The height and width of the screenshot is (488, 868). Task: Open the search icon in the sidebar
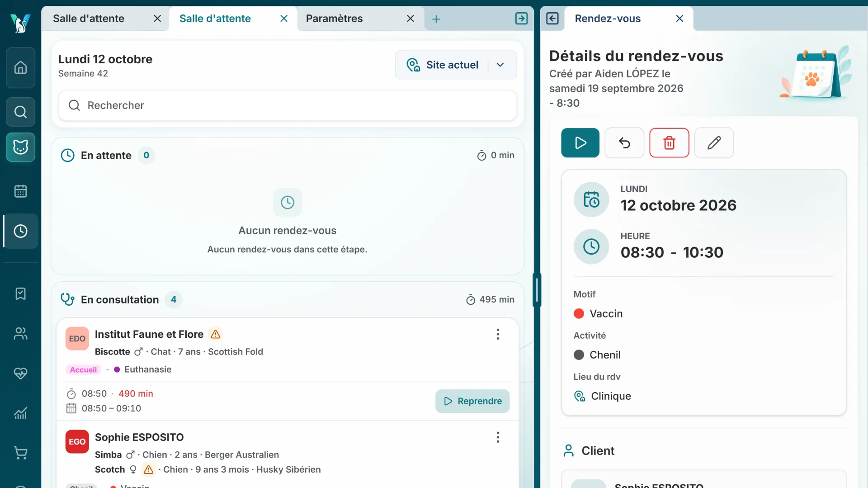20,112
